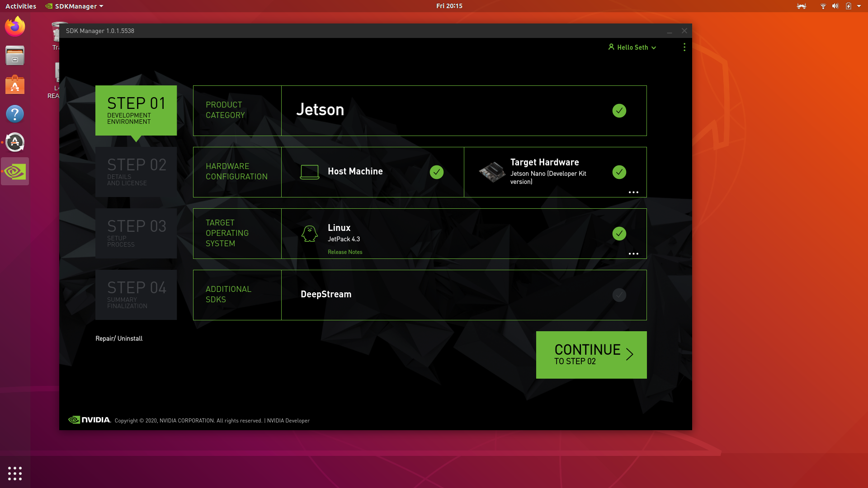The height and width of the screenshot is (488, 868).
Task: Click the Linux penguin icon
Action: click(x=310, y=234)
